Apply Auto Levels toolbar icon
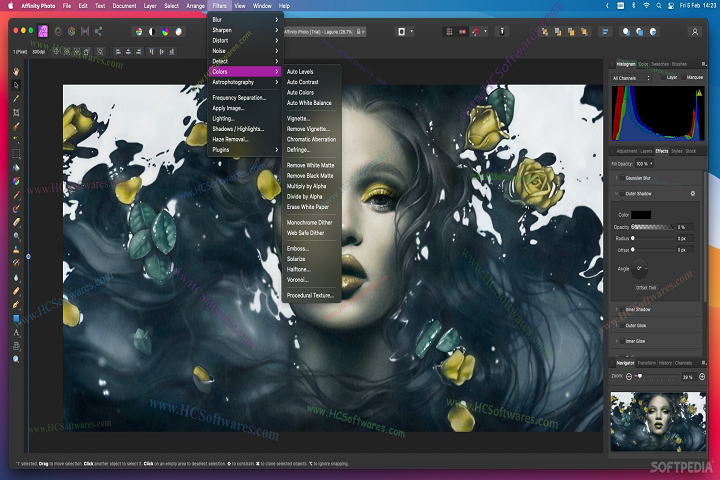The width and height of the screenshot is (720, 480). pos(139,32)
